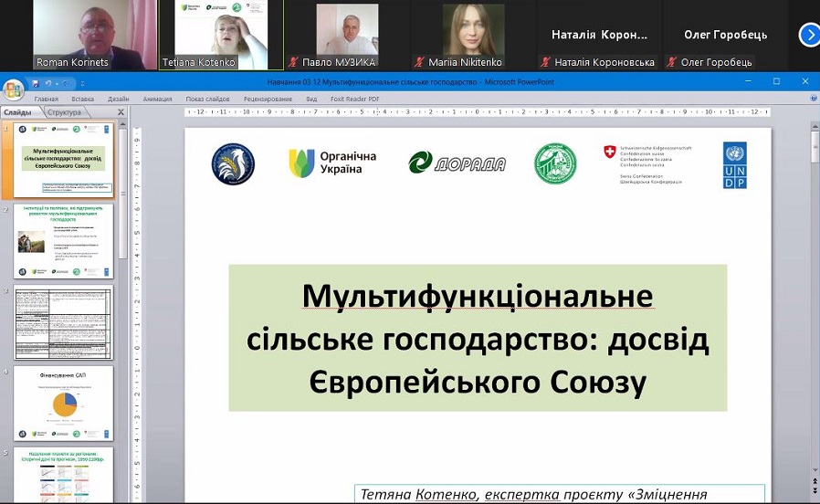This screenshot has height=504, width=820.
Task: Click the Органічна Україна logo on slide
Action: 332,163
